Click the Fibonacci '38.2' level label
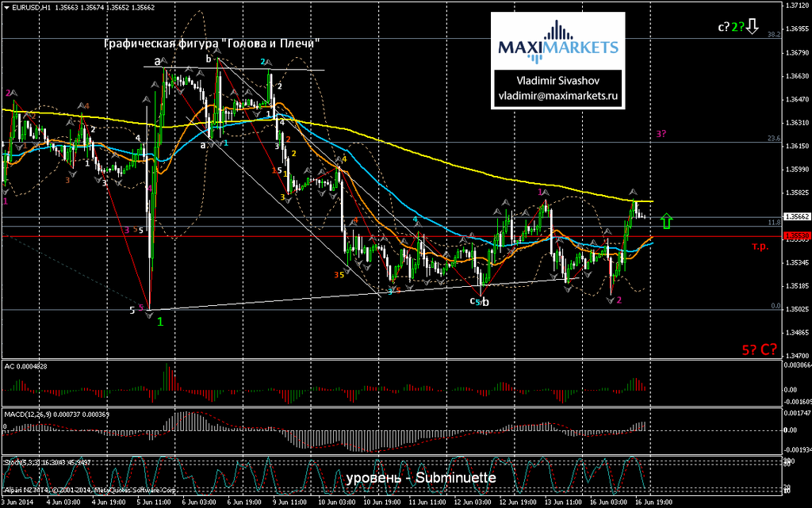 pos(774,35)
